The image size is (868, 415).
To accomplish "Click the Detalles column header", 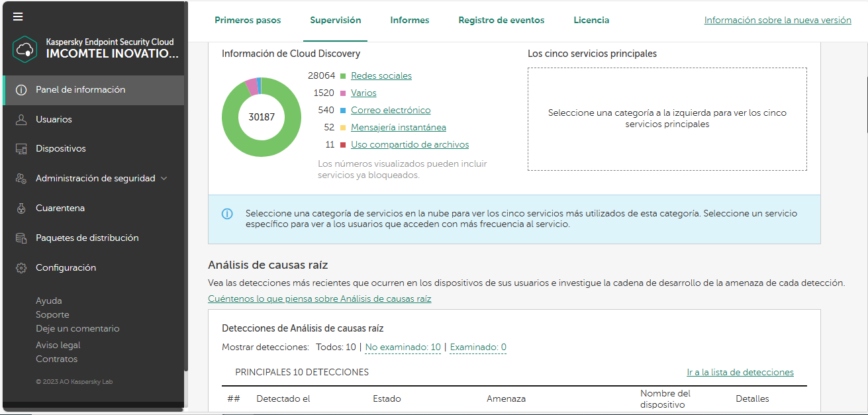I will point(752,399).
